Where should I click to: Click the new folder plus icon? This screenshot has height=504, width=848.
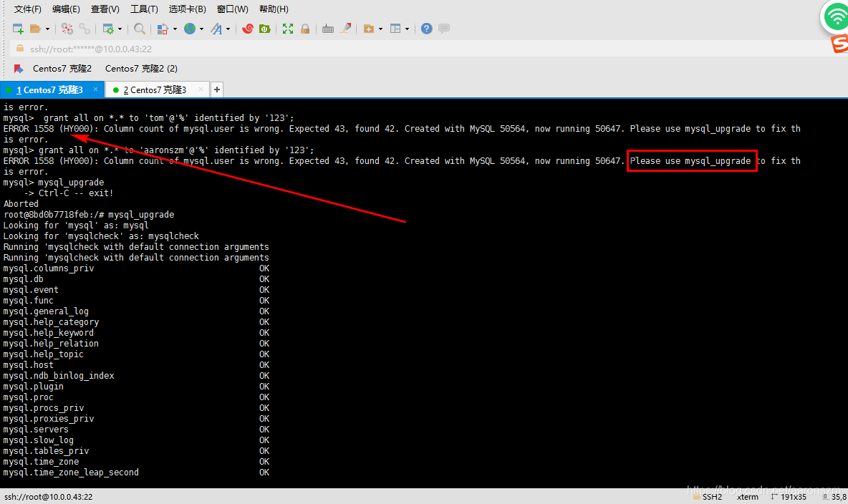[x=369, y=29]
